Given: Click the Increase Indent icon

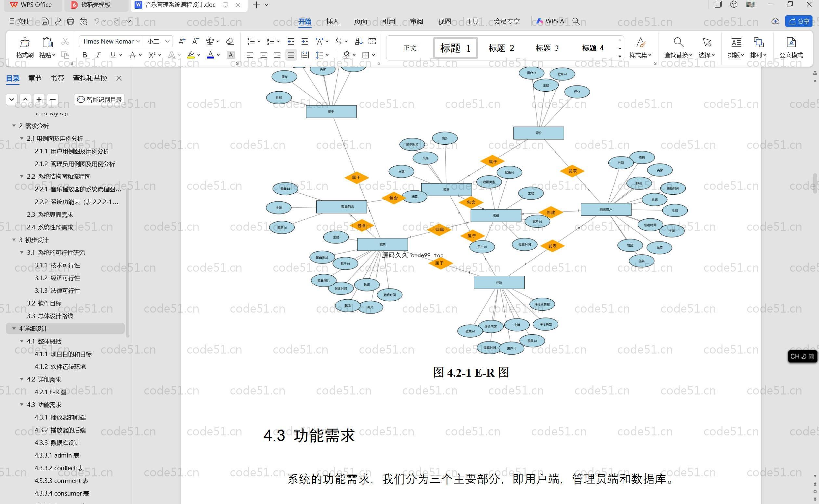Looking at the screenshot, I should pos(304,41).
